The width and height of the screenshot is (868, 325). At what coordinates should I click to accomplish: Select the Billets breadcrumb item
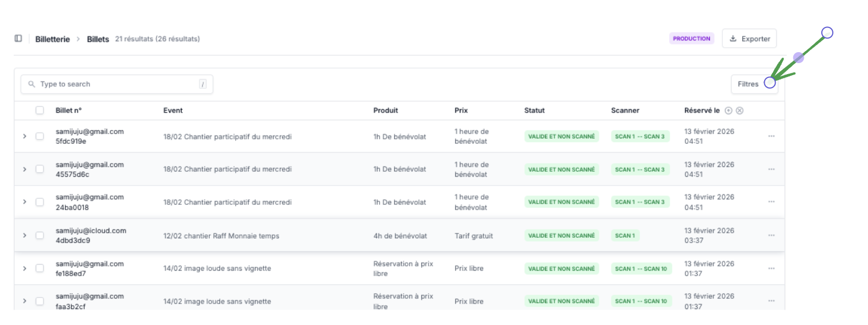coord(98,39)
